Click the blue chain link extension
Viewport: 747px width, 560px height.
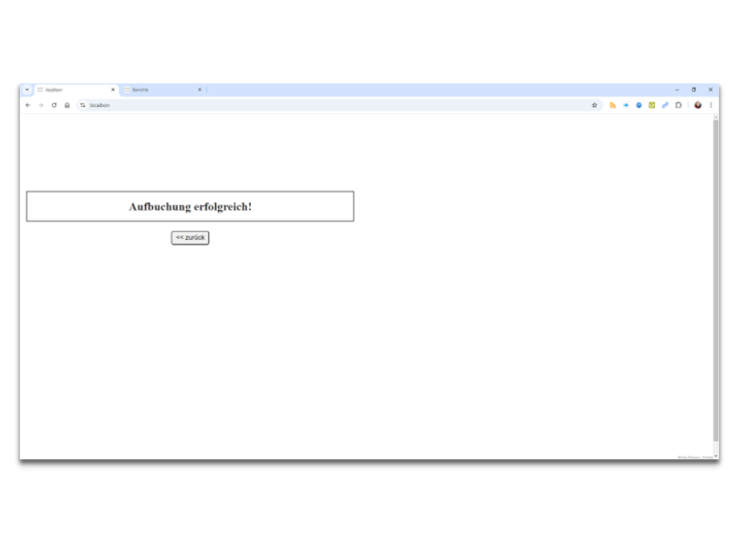tap(665, 105)
